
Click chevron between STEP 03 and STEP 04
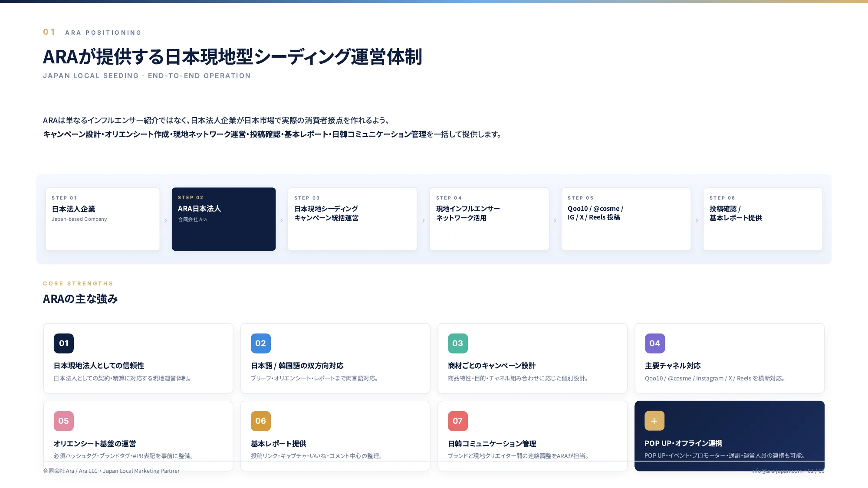[424, 220]
